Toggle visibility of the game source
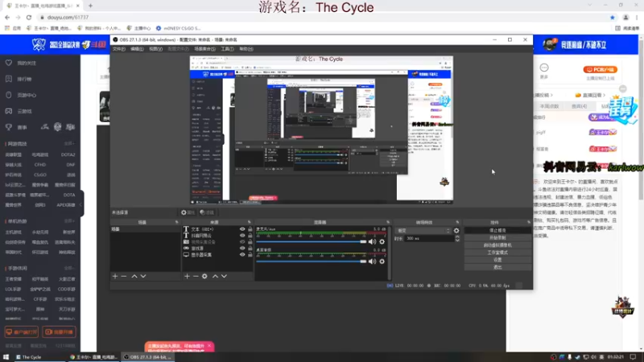644x362 pixels. pos(242,249)
